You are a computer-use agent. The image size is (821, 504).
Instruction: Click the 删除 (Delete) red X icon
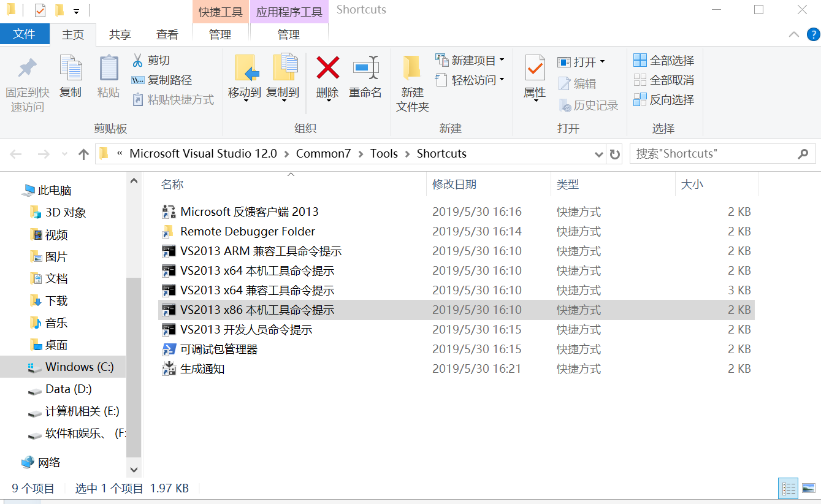(327, 71)
